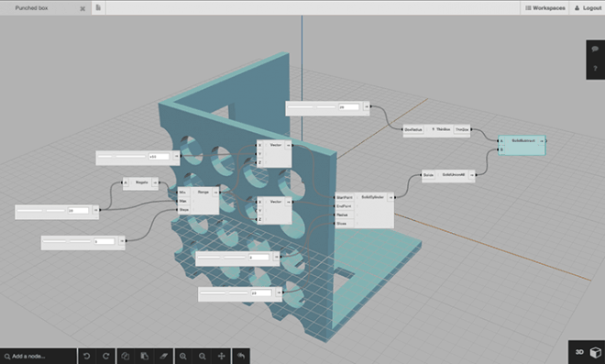Viewport: 605px width, 364px height.
Task: Close the Punched box tab
Action: pos(82,8)
